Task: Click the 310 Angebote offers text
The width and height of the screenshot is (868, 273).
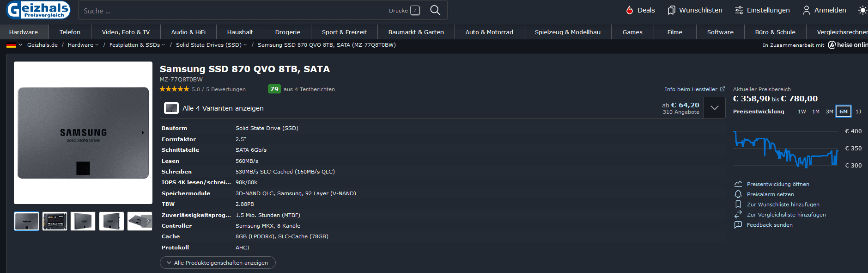Action: pos(681,112)
